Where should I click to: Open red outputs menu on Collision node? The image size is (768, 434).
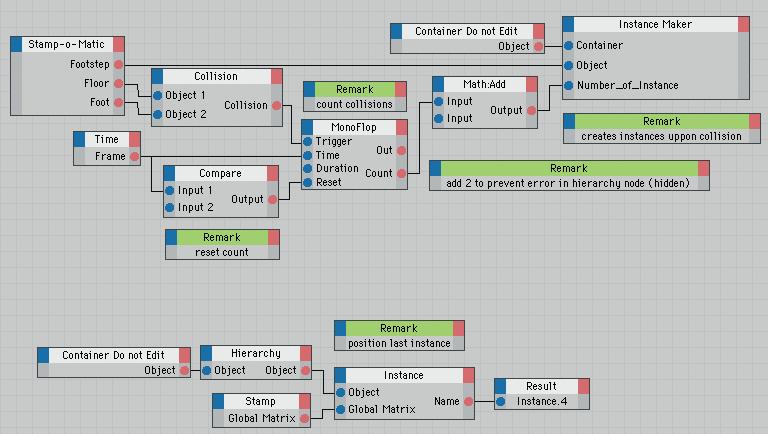point(277,76)
